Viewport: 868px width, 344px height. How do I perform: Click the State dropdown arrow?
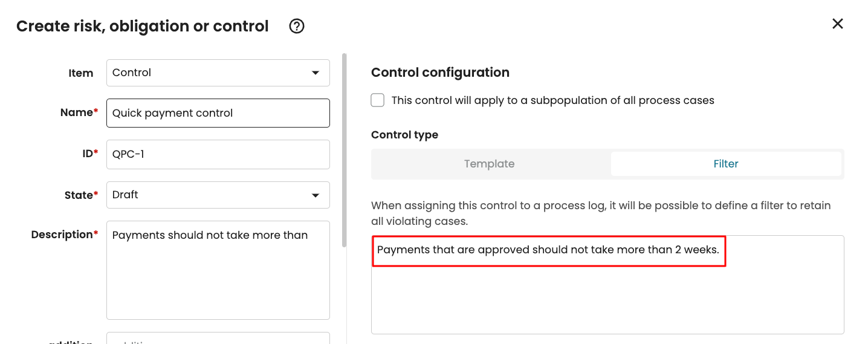[316, 195]
